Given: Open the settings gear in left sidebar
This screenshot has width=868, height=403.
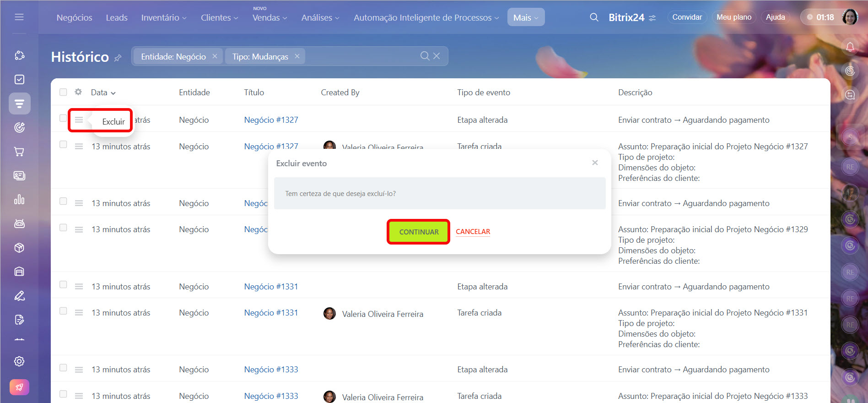Looking at the screenshot, I should click(19, 361).
